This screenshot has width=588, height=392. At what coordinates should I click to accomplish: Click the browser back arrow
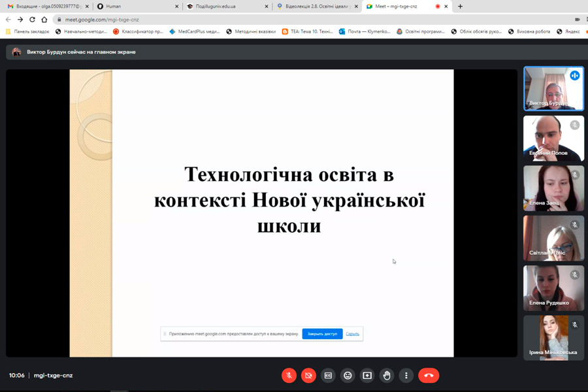coord(8,20)
